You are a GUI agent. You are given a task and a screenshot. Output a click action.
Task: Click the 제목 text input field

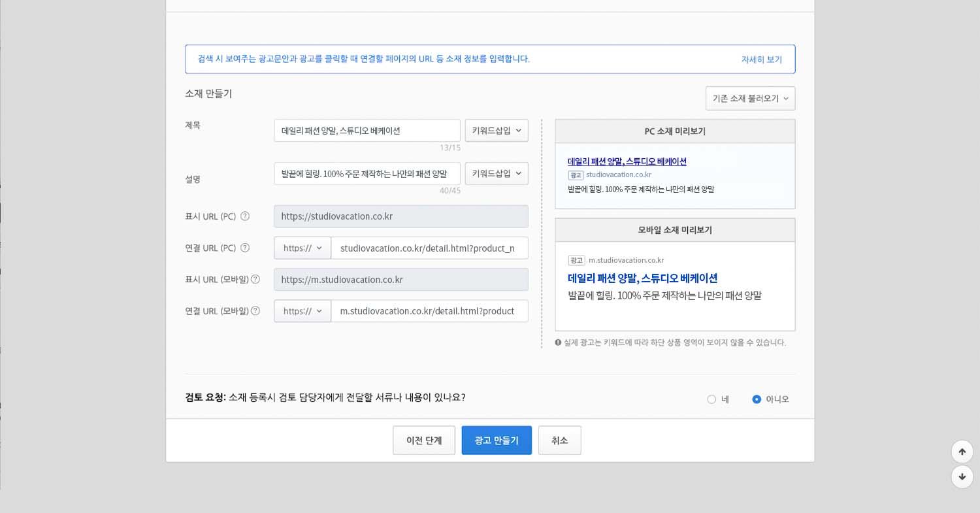367,131
